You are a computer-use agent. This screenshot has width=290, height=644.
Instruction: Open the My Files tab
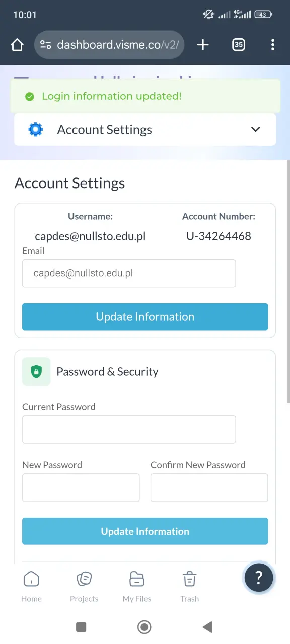137,587
